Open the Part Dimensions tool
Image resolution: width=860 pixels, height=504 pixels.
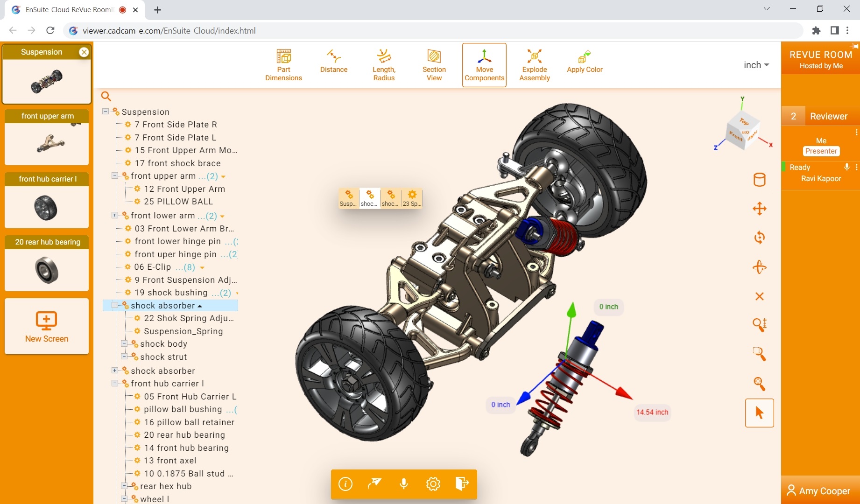[283, 65]
